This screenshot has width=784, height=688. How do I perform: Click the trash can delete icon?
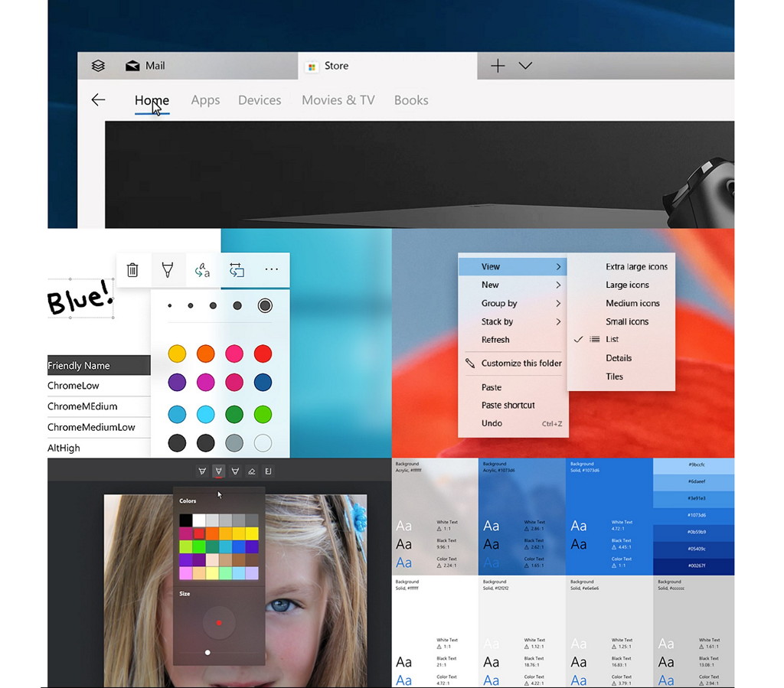click(x=132, y=270)
